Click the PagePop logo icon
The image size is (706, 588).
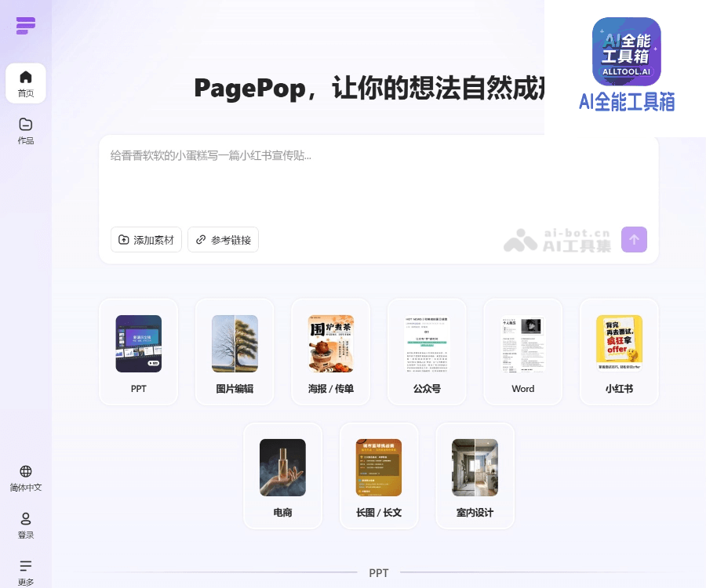pyautogui.click(x=26, y=26)
